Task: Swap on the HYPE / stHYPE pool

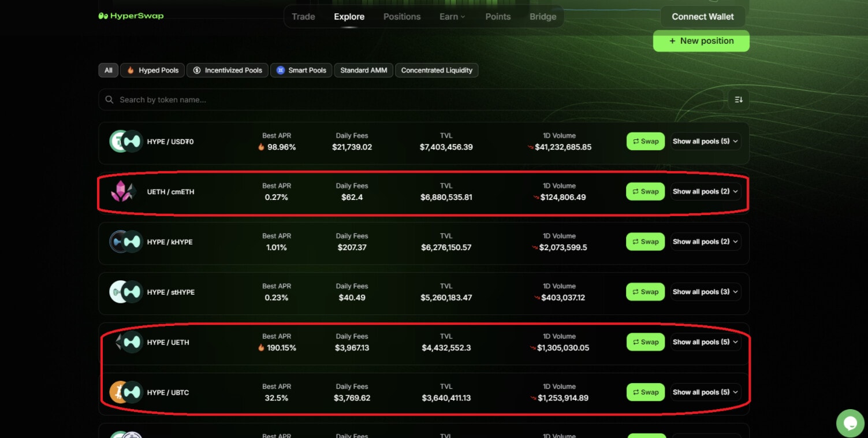Action: click(645, 292)
